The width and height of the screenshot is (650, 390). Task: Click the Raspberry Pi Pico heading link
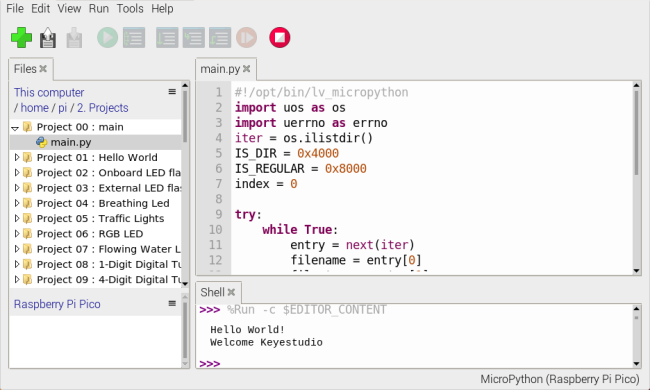(57, 304)
